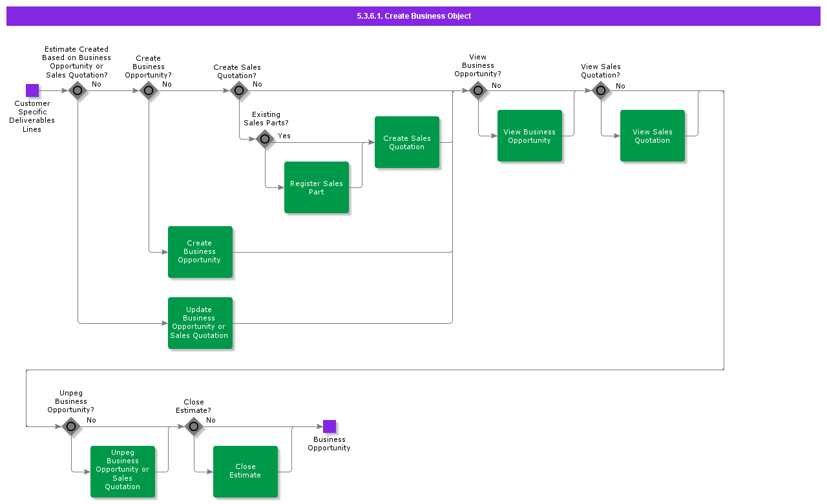This screenshot has height=504, width=827.
Task: Select the View Sales Quotation gateway diamond
Action: [601, 90]
